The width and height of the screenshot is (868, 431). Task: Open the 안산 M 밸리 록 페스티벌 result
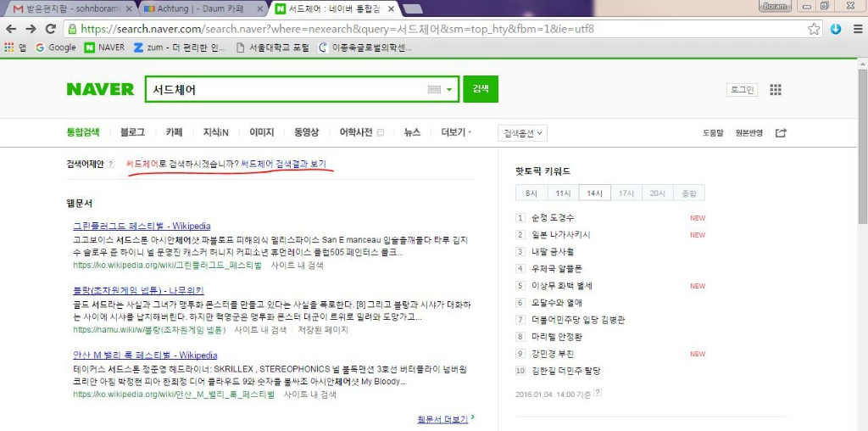145,355
